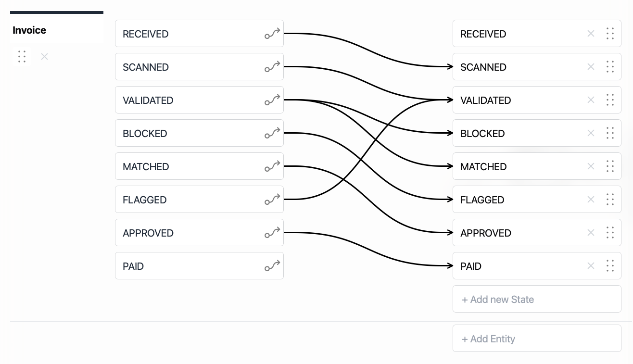Click the transition connector icon next to FLAGGED
Viewport: 633px width, 364px height.
272,199
